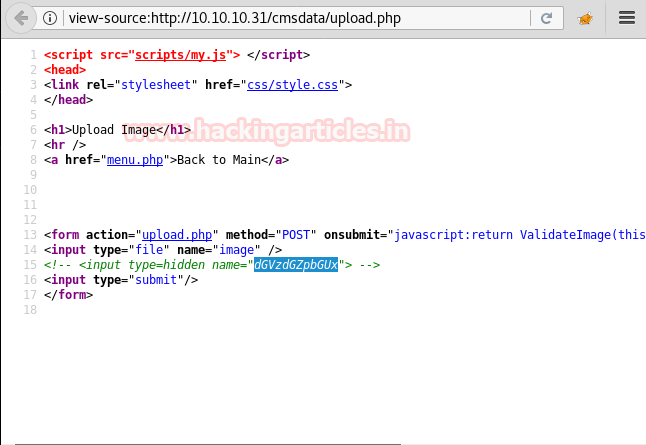Click the browser back arrow button
Image resolution: width=646 pixels, height=445 pixels.
(21, 18)
